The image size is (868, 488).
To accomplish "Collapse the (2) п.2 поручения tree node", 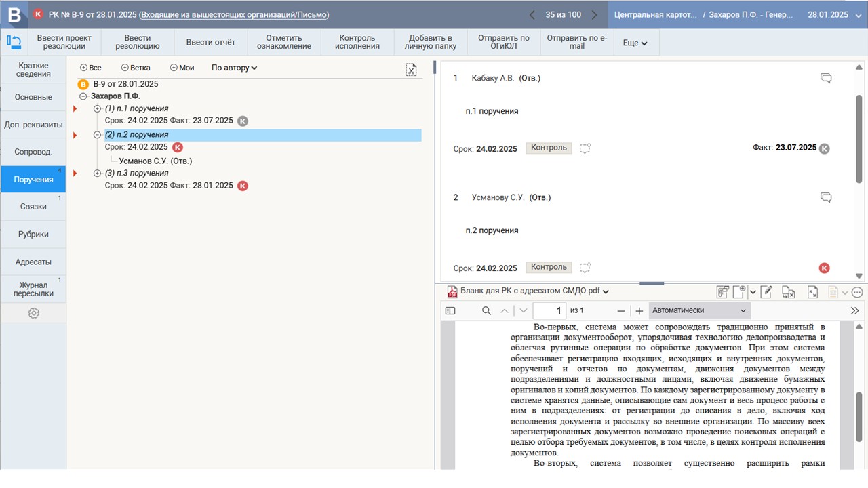I will [97, 135].
